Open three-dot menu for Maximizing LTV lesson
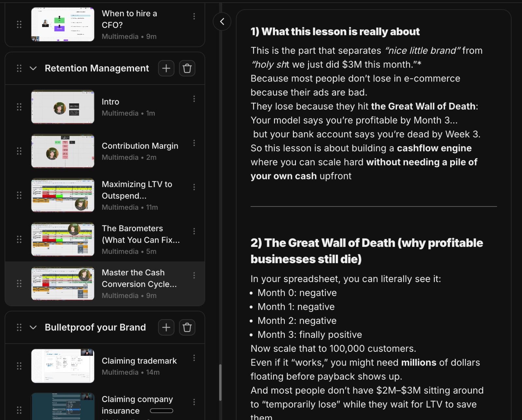The height and width of the screenshot is (420, 522). pos(194,187)
